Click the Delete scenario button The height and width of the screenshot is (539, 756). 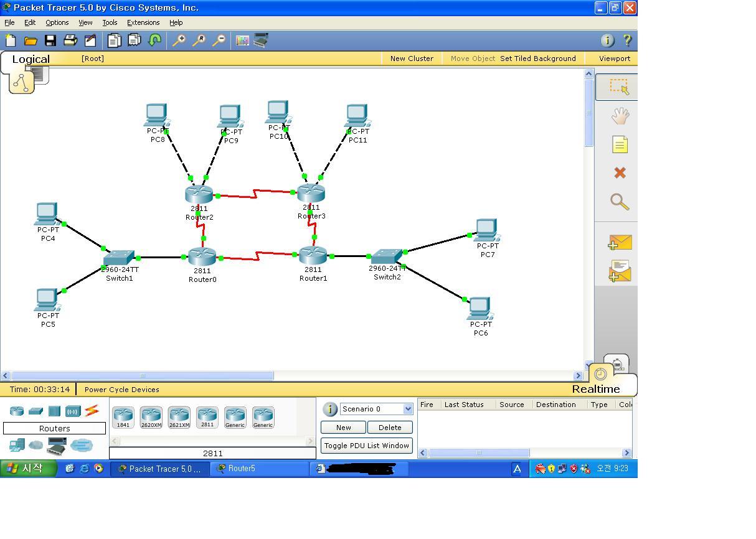point(390,428)
